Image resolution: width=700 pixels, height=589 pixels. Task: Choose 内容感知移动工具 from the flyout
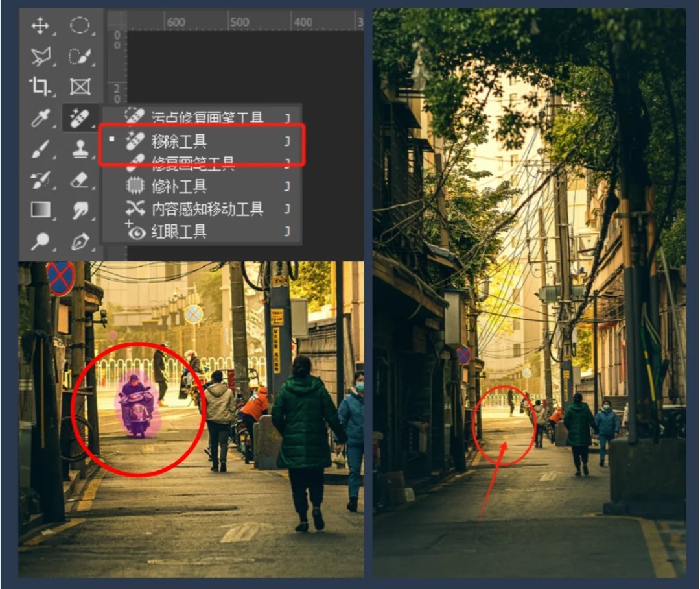coord(207,209)
